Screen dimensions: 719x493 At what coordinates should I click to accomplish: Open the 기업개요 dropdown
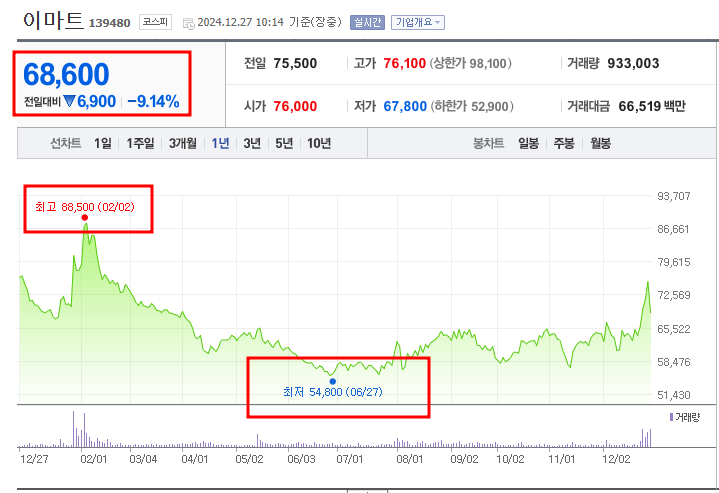coord(418,22)
